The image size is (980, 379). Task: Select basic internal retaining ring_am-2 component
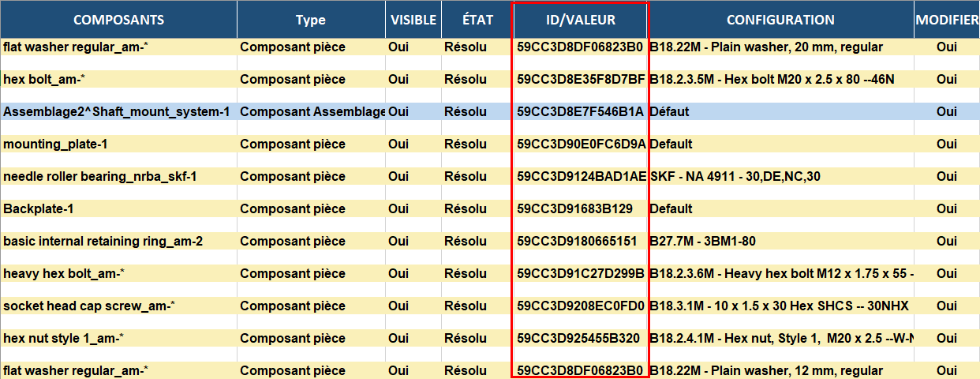tap(103, 242)
